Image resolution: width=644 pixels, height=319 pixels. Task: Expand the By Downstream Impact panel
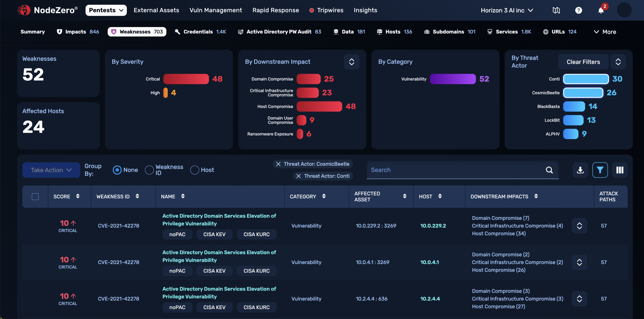[352, 62]
